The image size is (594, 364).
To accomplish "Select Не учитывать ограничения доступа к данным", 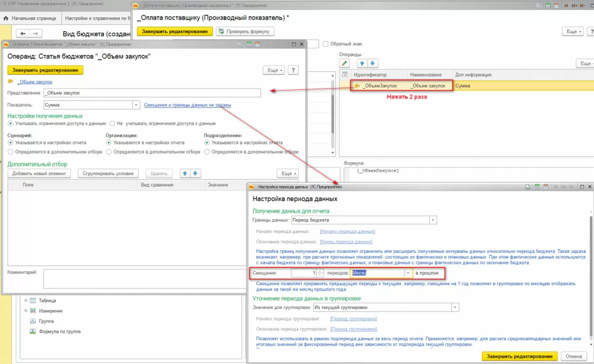I will pyautogui.click(x=112, y=124).
